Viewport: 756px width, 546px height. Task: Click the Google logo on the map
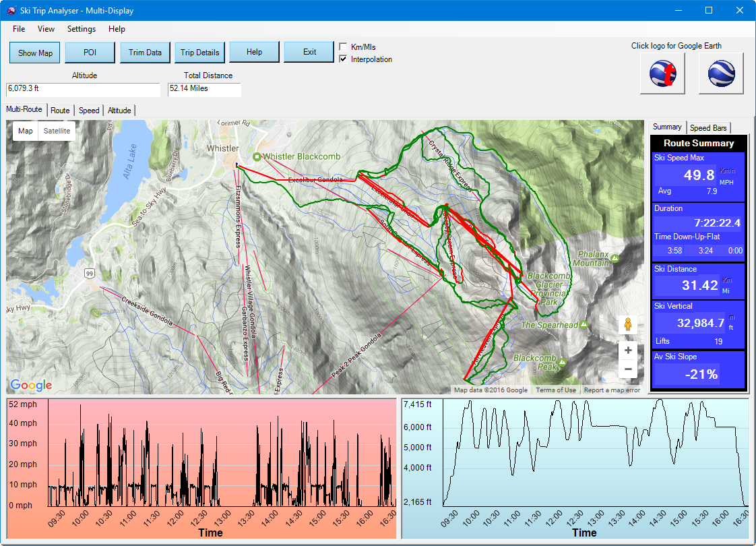pos(31,385)
